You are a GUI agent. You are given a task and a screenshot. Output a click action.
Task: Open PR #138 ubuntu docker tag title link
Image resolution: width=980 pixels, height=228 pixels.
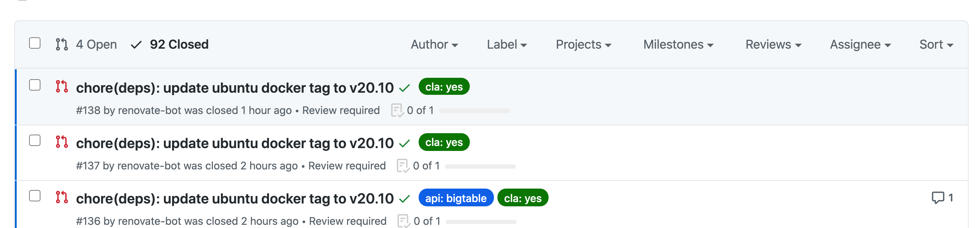(235, 88)
